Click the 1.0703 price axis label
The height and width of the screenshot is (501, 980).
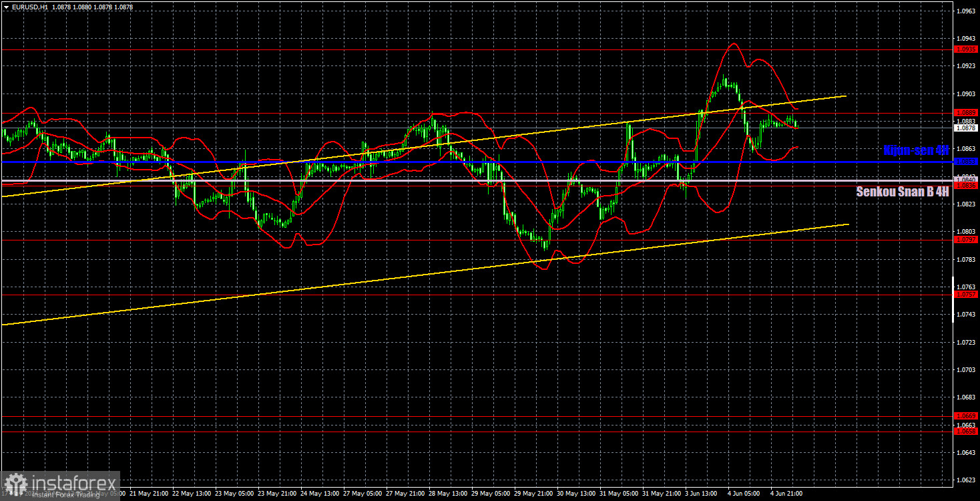point(966,369)
